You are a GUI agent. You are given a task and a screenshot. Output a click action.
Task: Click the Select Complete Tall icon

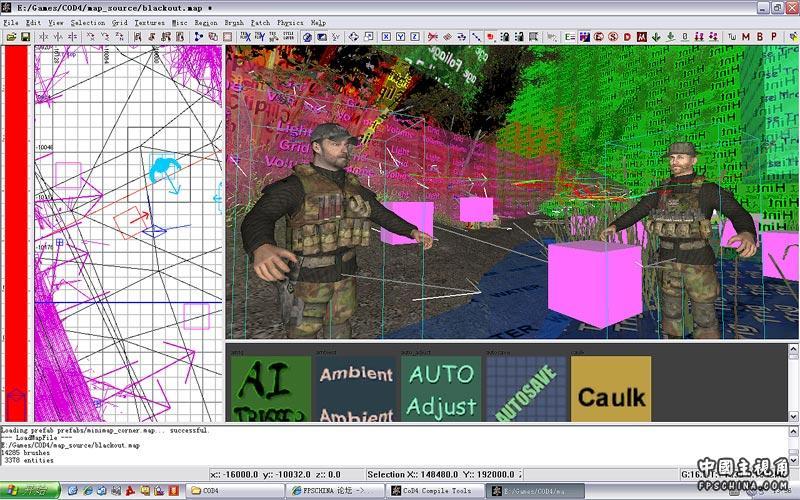click(137, 37)
